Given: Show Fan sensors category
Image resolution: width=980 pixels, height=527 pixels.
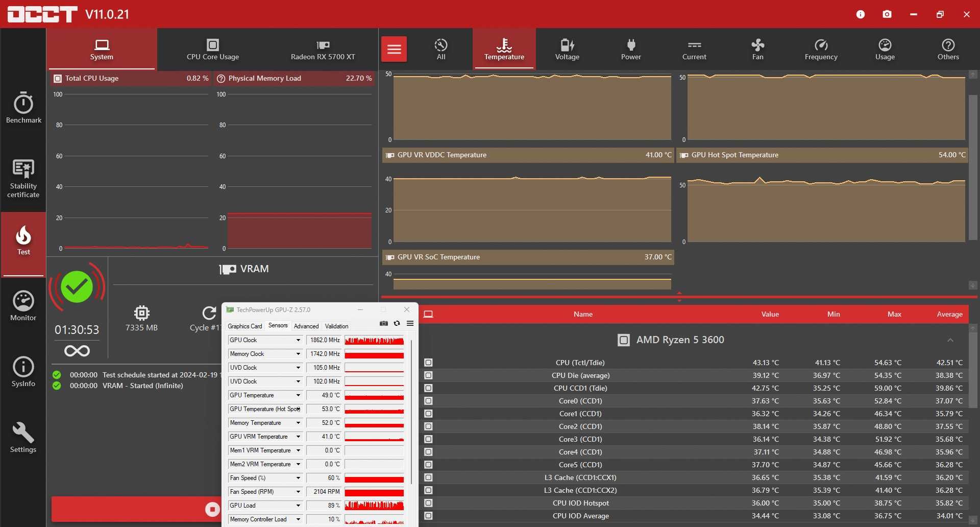Looking at the screenshot, I should tap(758, 49).
